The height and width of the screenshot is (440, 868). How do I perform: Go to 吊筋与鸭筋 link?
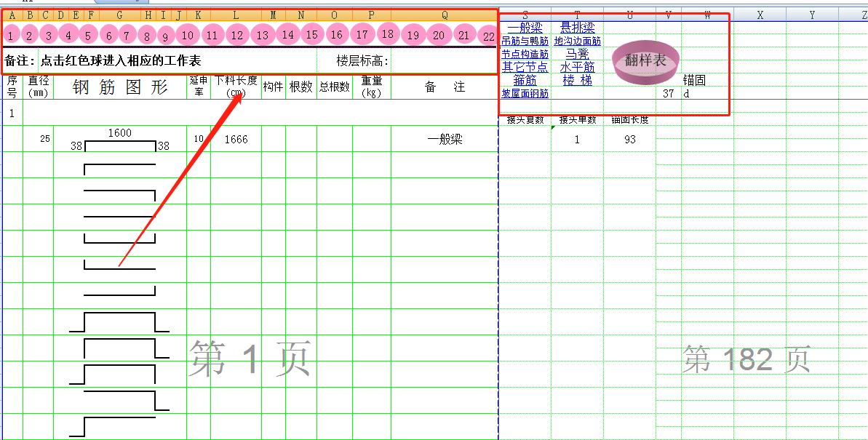[x=525, y=41]
